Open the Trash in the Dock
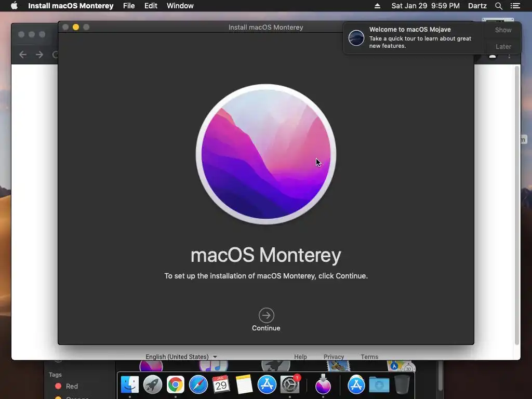Image resolution: width=532 pixels, height=399 pixels. point(402,384)
